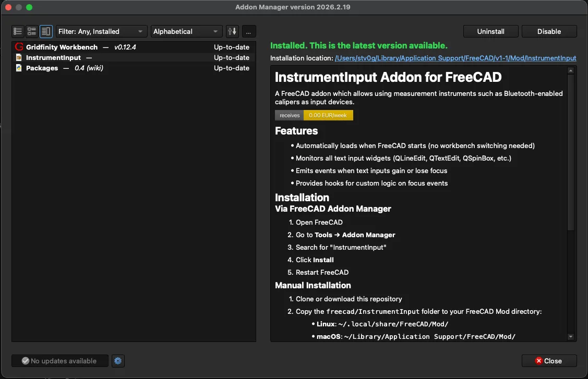This screenshot has width=588, height=379.
Task: Open the Filter: Any, Installed dropdown
Action: (101, 31)
